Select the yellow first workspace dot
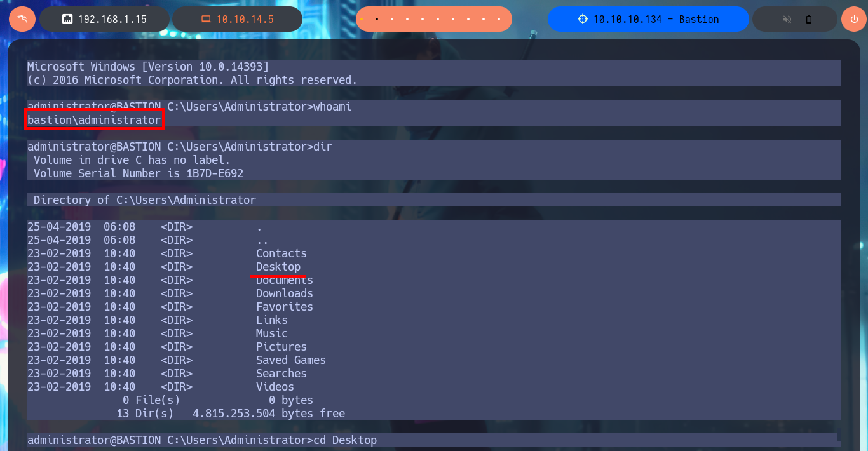The image size is (868, 451). (362, 19)
